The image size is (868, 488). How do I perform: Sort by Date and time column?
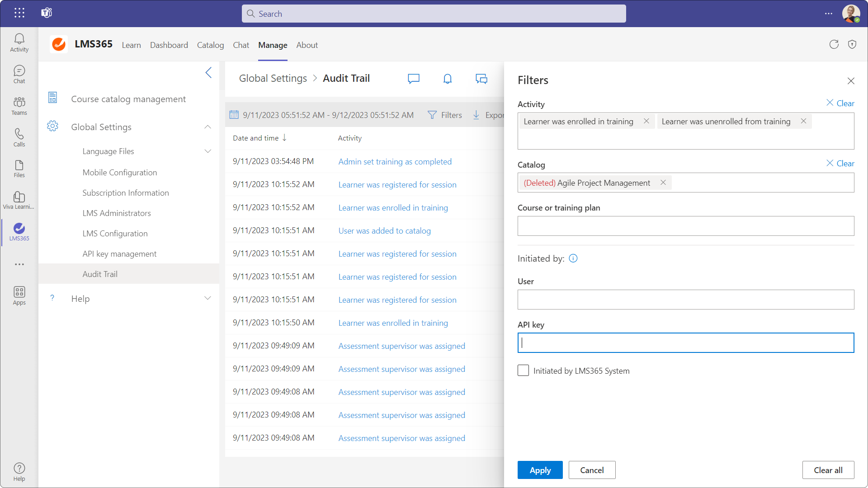tap(259, 138)
